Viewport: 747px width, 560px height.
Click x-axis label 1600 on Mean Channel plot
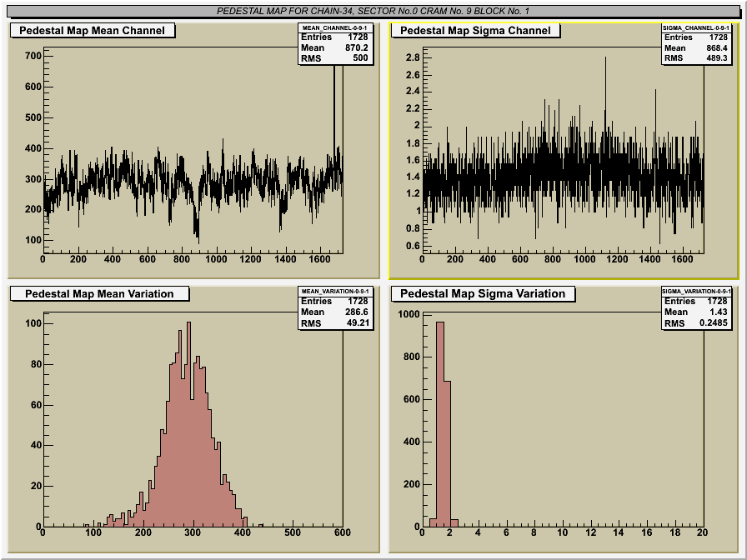pyautogui.click(x=319, y=259)
